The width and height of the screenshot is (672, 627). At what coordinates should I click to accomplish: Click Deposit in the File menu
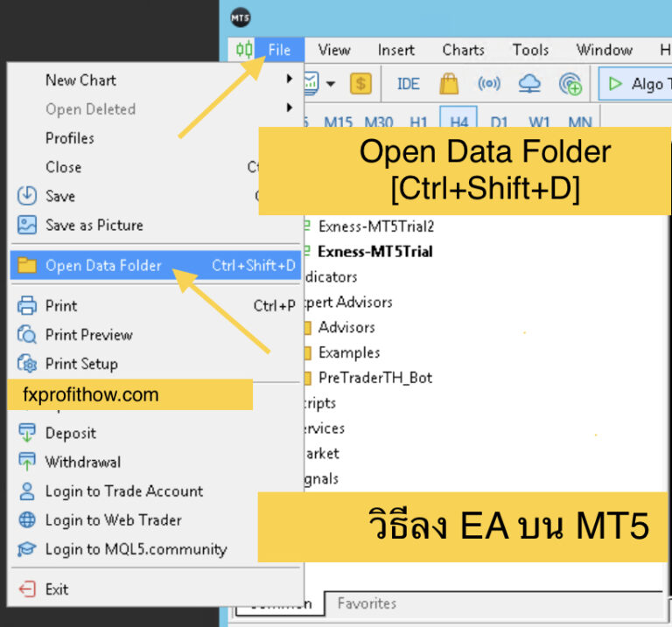pos(70,433)
